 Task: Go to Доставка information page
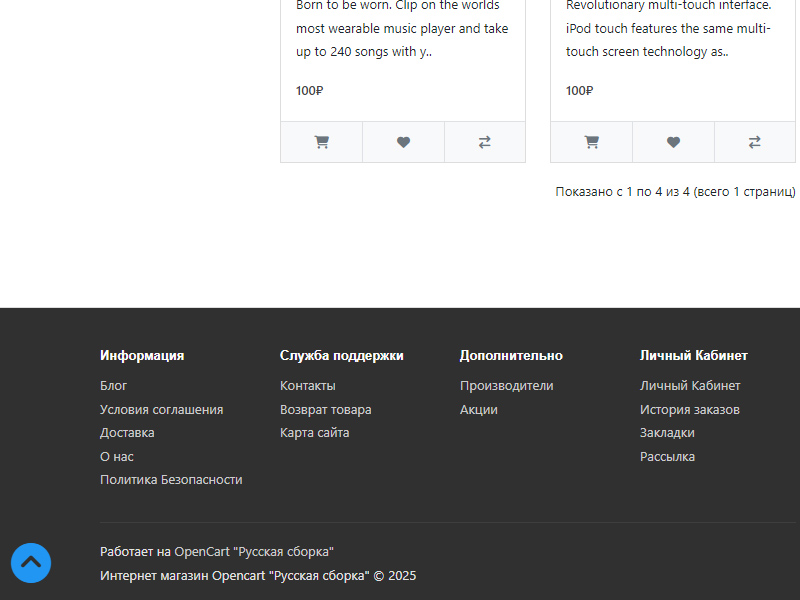coord(127,433)
